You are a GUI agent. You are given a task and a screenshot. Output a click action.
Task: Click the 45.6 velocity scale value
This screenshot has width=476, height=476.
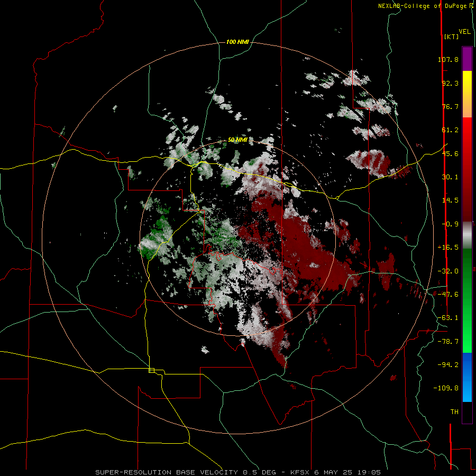(450, 153)
